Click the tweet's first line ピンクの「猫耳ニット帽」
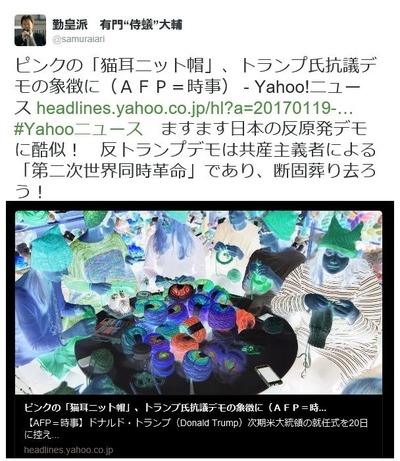400x461 pixels. tap(114, 66)
